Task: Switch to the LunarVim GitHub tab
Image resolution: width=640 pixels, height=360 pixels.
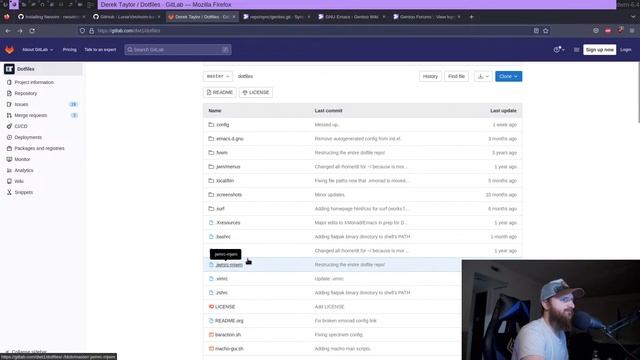Action: (127, 17)
